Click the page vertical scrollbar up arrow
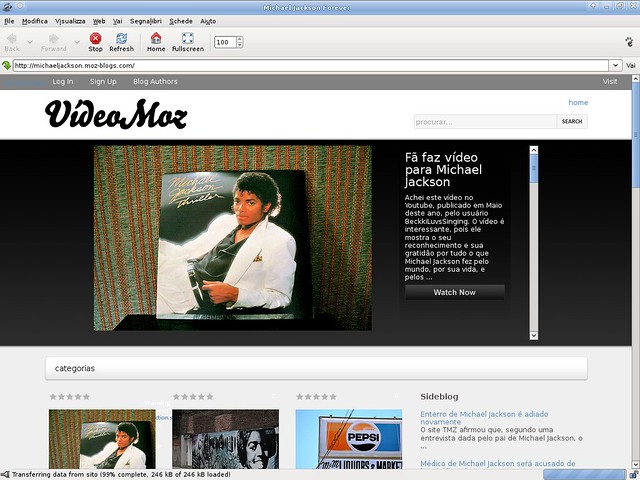This screenshot has height=480, width=640. pos(636,78)
